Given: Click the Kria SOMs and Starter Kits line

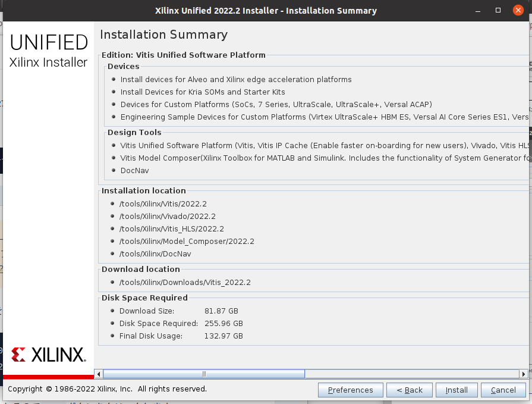Looking at the screenshot, I should [203, 92].
